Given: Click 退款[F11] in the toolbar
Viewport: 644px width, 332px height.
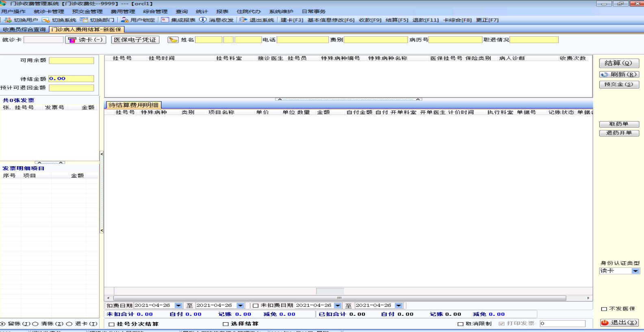Looking at the screenshot, I should tap(425, 20).
